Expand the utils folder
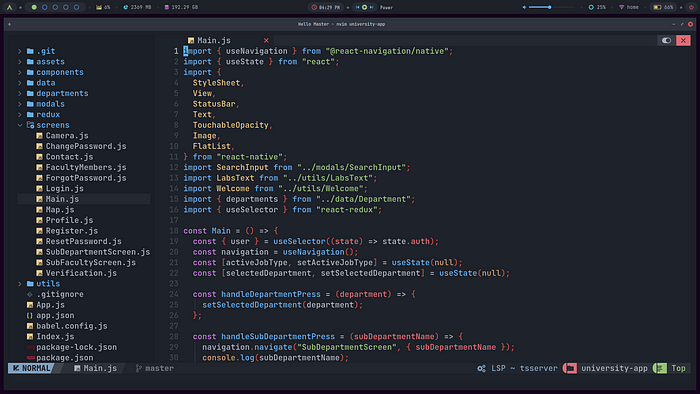This screenshot has width=700, height=394. click(20, 284)
